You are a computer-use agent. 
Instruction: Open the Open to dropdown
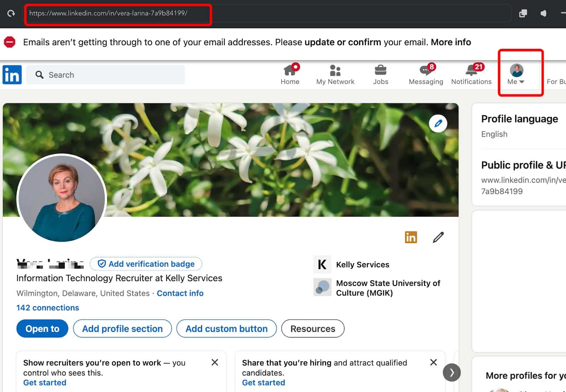coord(42,328)
